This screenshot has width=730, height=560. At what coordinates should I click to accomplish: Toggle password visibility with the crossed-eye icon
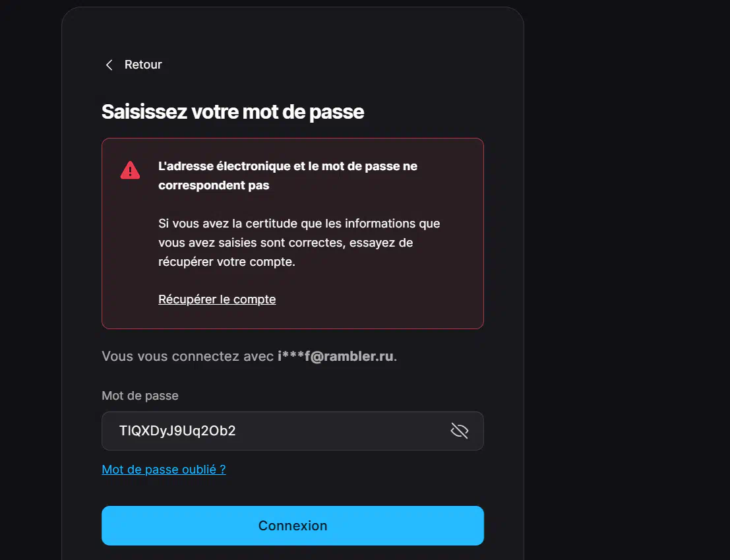(459, 431)
